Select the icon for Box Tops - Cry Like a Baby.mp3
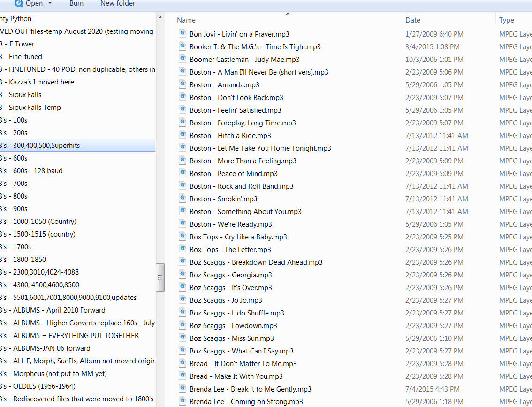This screenshot has width=532, height=407. tap(182, 236)
